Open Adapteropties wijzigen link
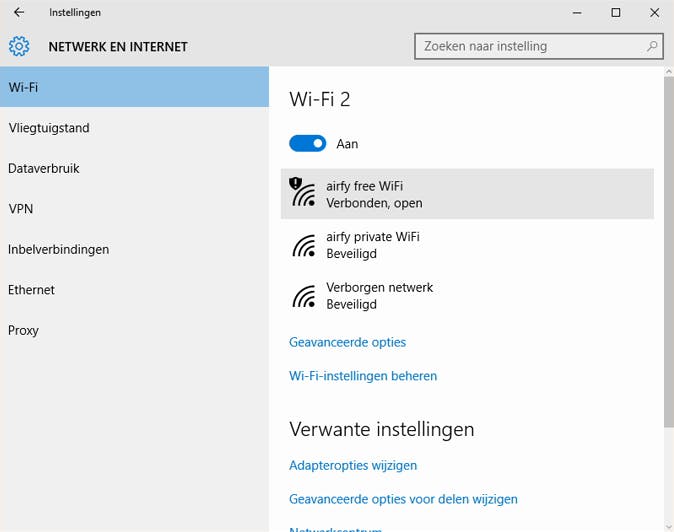674x532 pixels. [353, 465]
